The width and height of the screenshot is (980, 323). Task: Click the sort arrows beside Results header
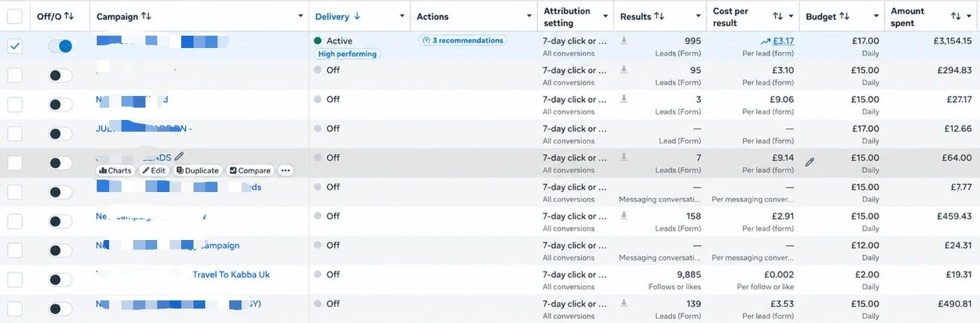point(659,16)
